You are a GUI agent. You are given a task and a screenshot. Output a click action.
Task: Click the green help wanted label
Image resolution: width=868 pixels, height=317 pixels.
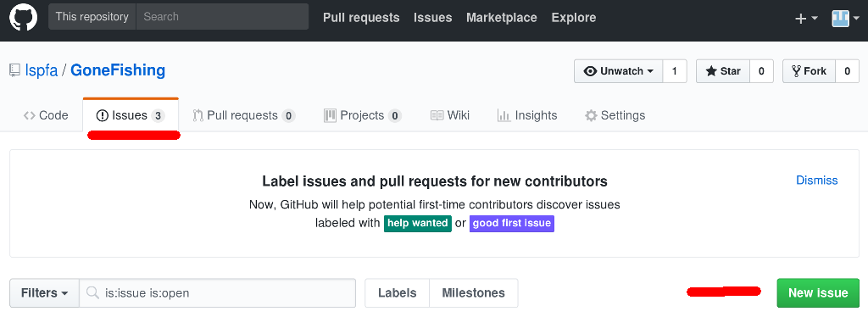pos(417,224)
